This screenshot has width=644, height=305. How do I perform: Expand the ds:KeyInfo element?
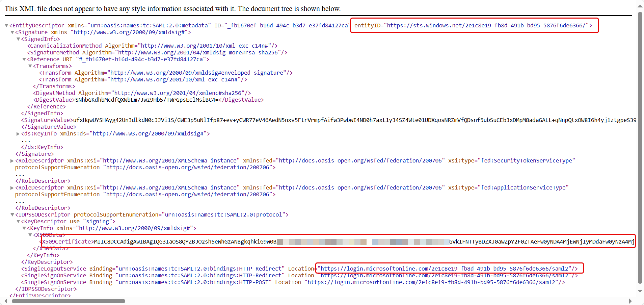coord(18,134)
